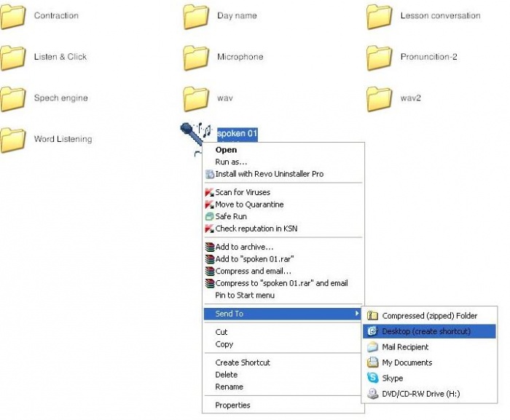The height and width of the screenshot is (420, 510).
Task: Click the "Microphone" folder name
Action: (x=240, y=57)
